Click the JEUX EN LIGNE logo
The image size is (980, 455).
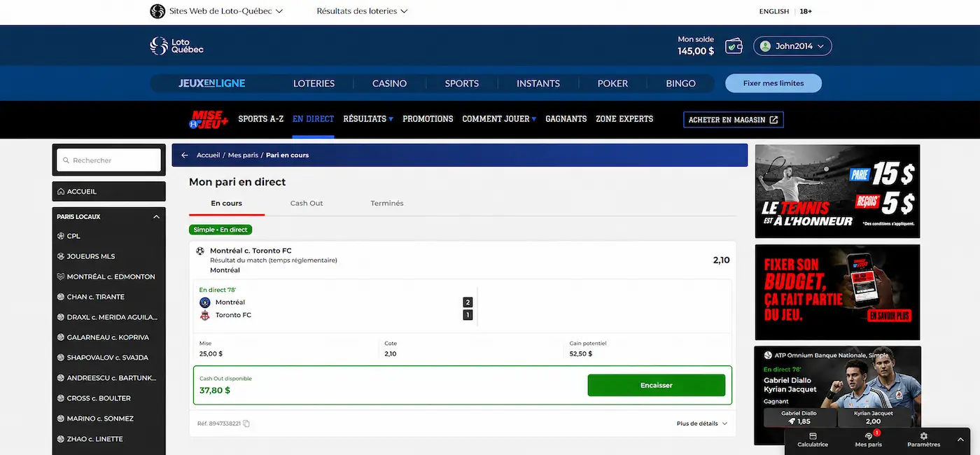click(x=211, y=83)
